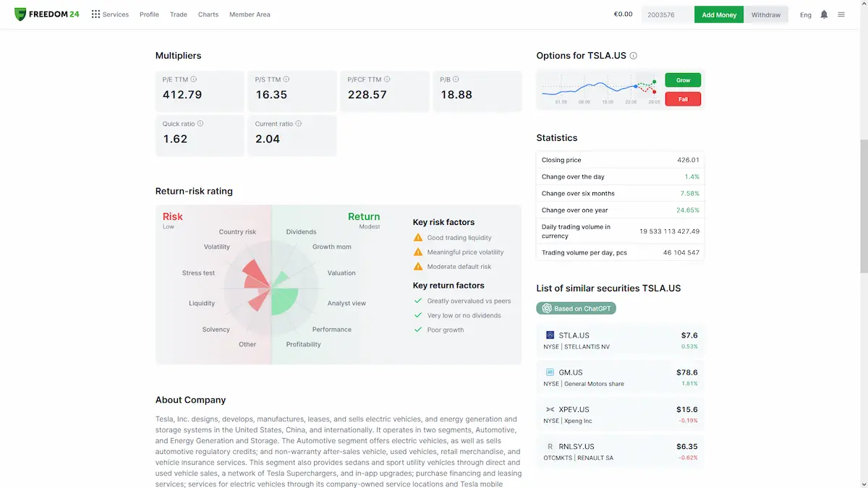
Task: Open the RNLSY.US similar security card
Action: pos(621,452)
